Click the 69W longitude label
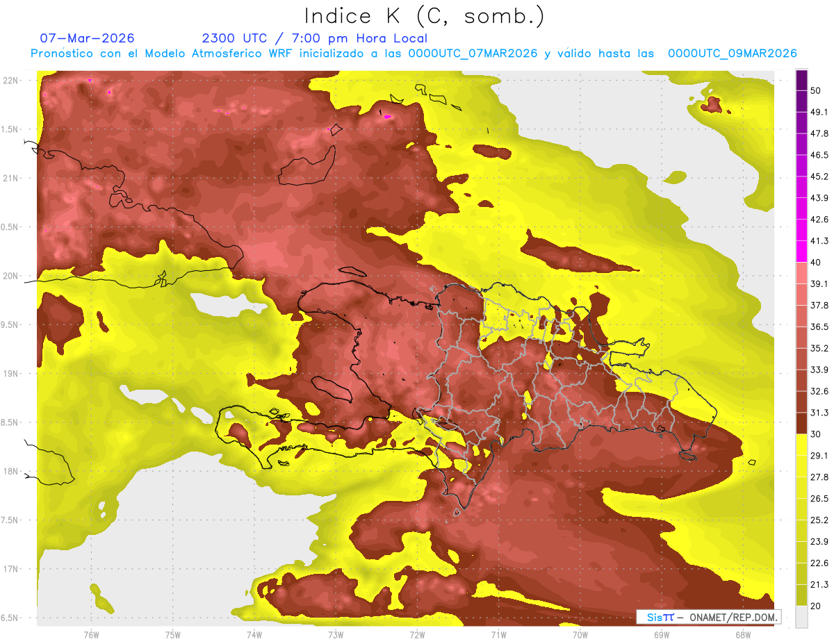Screen dimensions: 834x644 (661, 634)
